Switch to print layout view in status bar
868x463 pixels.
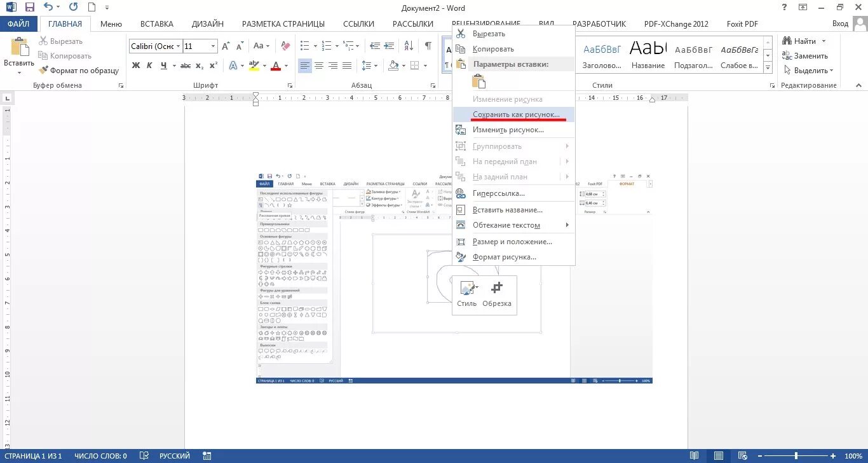point(719,456)
